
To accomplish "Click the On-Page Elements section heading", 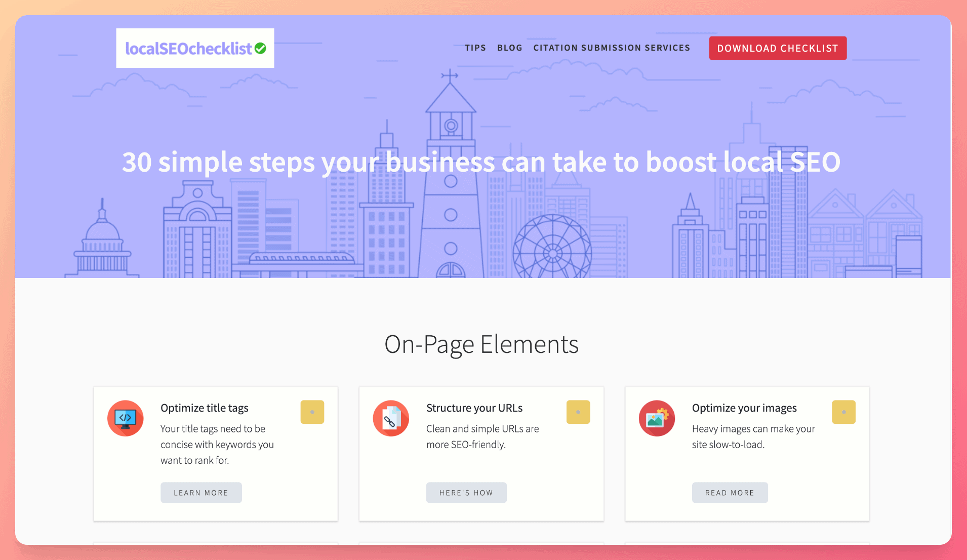I will tap(481, 345).
